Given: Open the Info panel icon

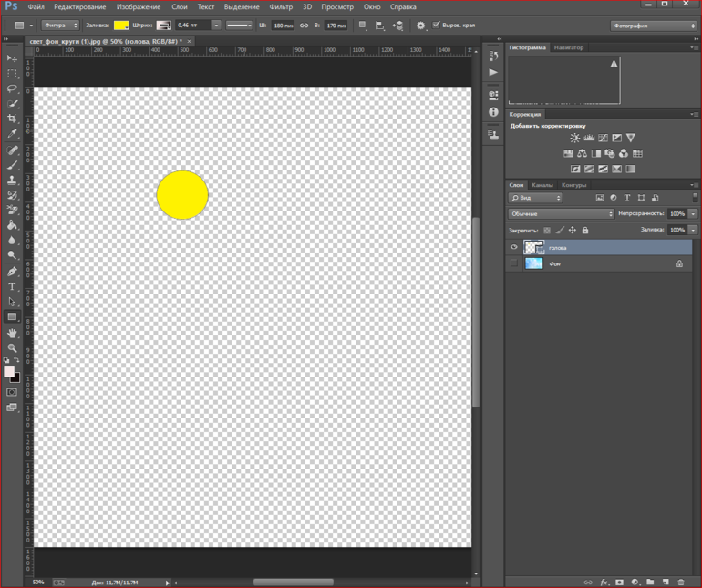Looking at the screenshot, I should (493, 111).
